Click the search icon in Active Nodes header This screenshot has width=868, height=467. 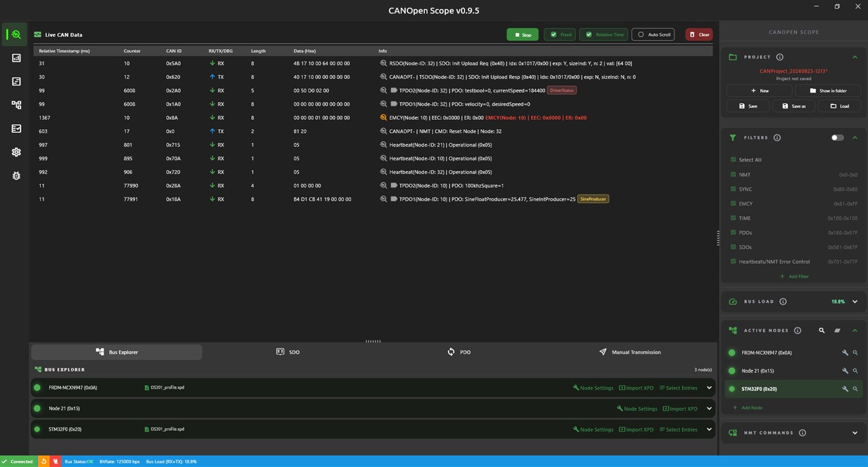[x=821, y=330]
